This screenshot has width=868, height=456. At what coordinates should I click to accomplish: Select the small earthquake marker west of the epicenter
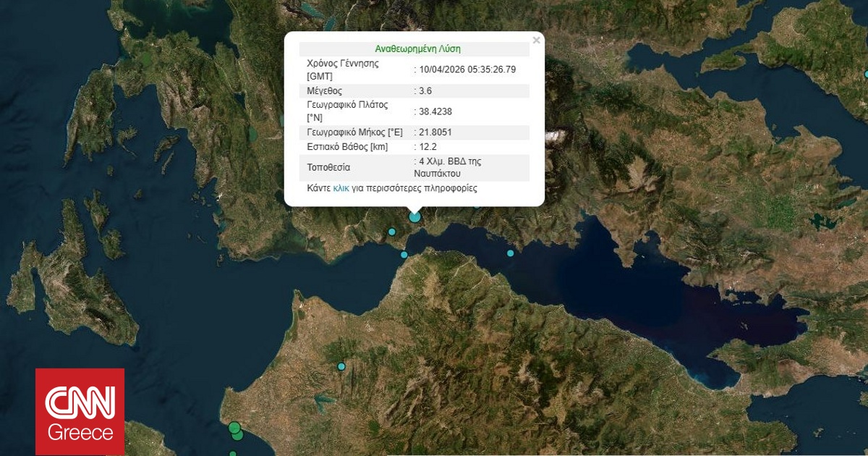(x=392, y=232)
